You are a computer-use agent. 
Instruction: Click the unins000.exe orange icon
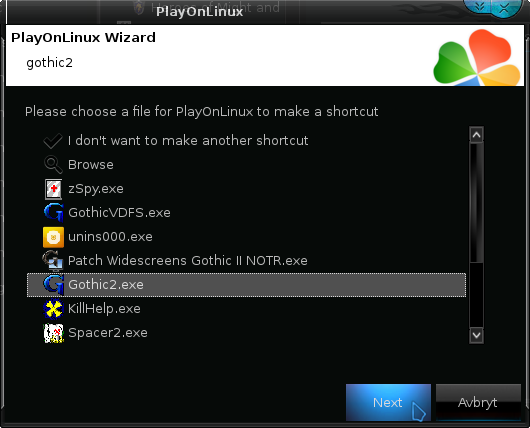pos(53,237)
